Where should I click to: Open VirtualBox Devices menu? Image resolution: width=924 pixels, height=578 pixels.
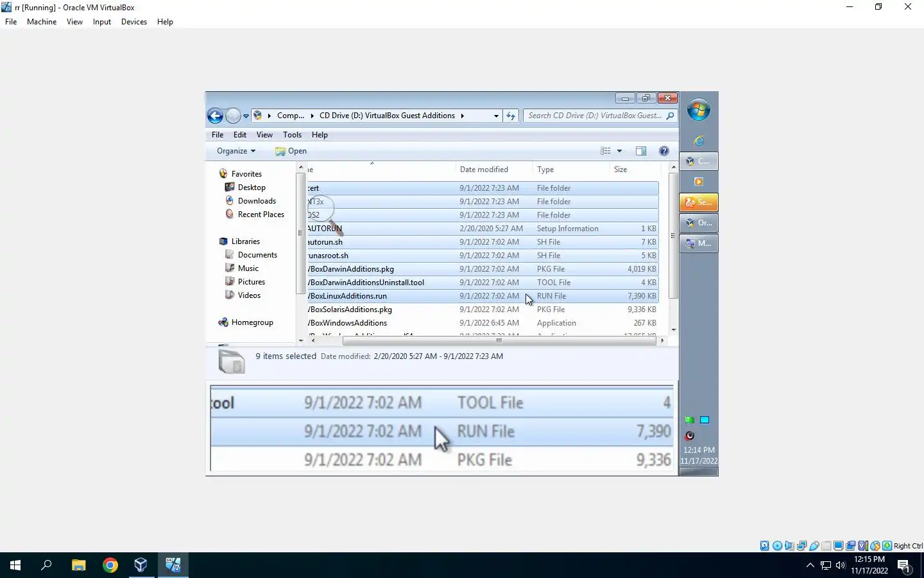point(134,22)
